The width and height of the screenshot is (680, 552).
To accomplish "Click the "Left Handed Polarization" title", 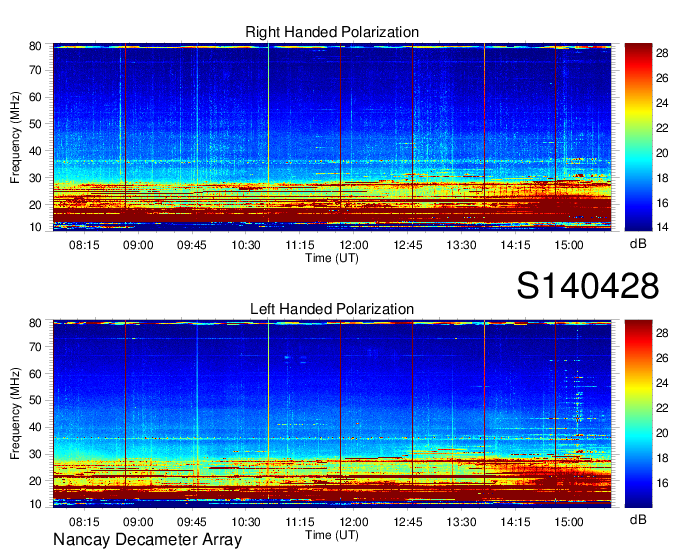I will (332, 309).
